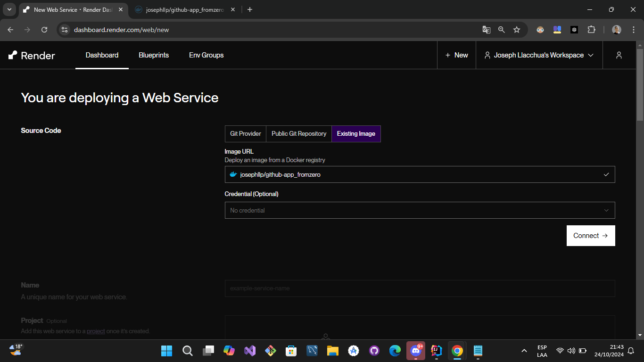
Task: Open Task View on the taskbar
Action: [x=208, y=351]
